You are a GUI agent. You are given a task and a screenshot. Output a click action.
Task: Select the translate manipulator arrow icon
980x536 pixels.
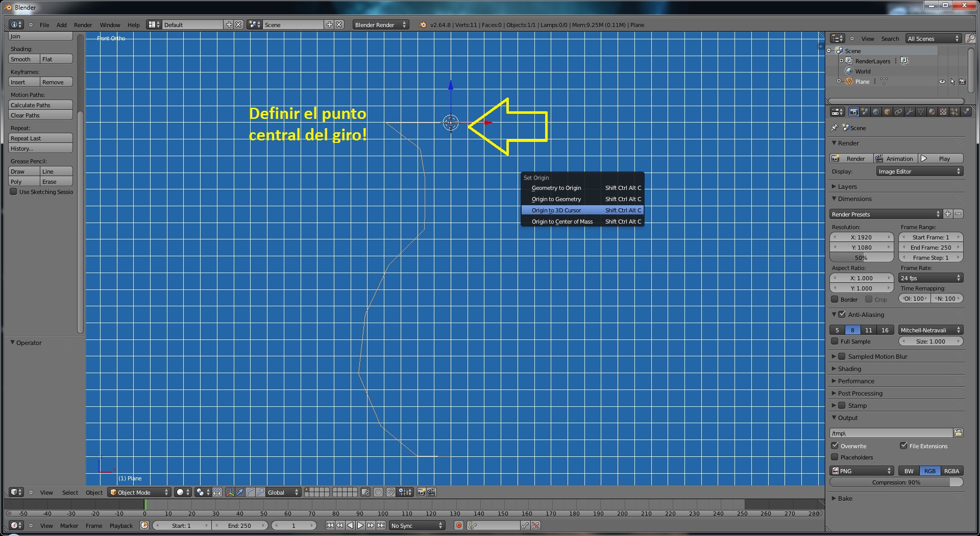coord(240,492)
